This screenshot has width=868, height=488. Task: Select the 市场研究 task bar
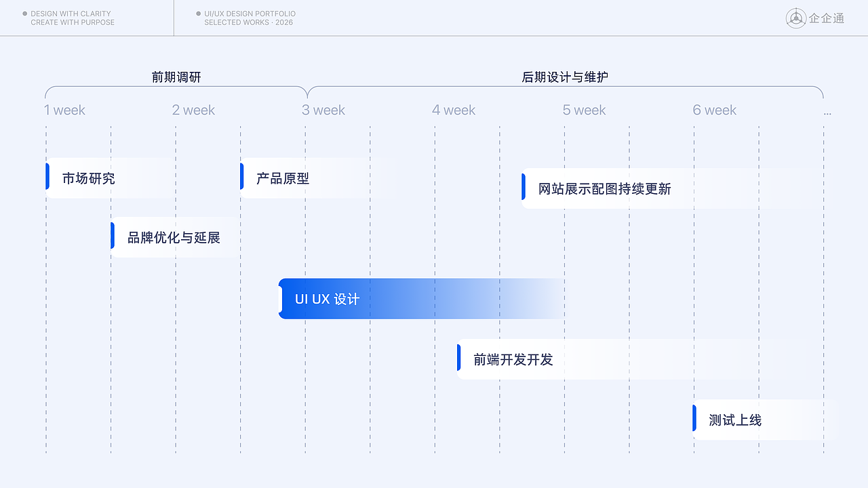pyautogui.click(x=110, y=178)
